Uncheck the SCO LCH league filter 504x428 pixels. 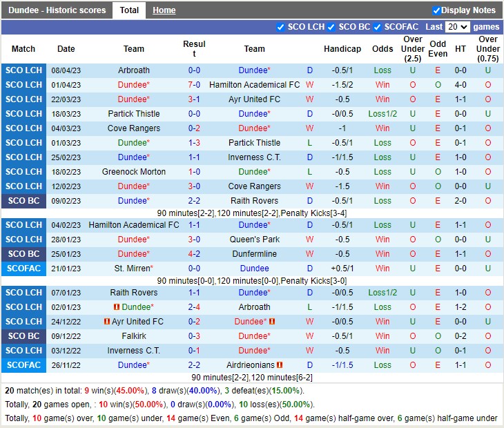tap(280, 27)
